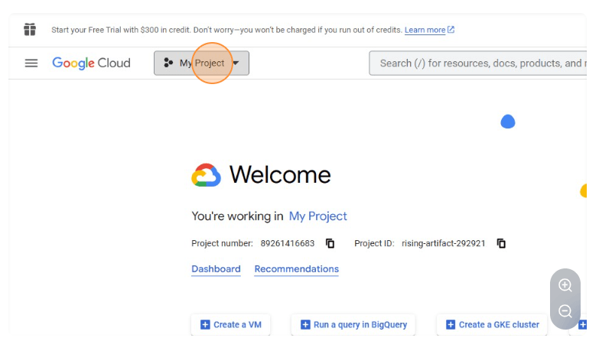Click the zoom out magnifier icon
599x364 pixels.
565,311
